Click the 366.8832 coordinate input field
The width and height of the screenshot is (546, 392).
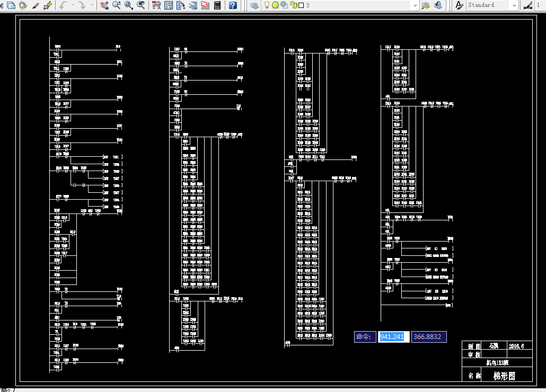[429, 337]
